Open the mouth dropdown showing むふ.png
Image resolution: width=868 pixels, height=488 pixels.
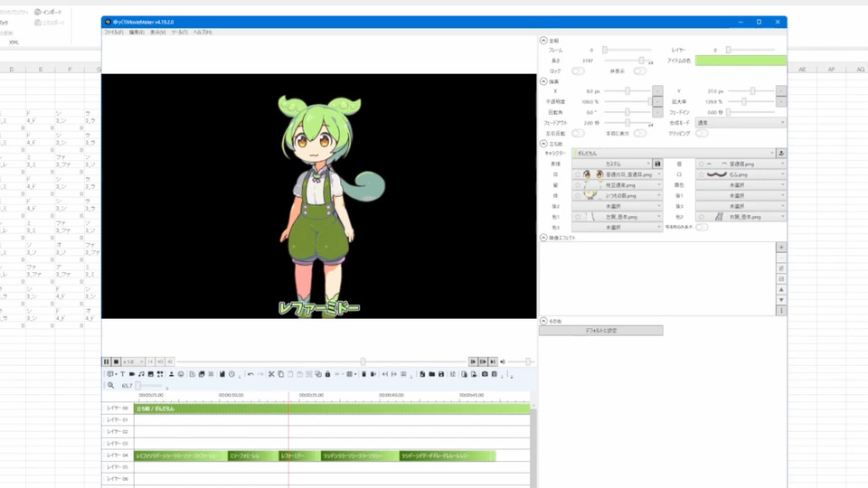click(741, 174)
